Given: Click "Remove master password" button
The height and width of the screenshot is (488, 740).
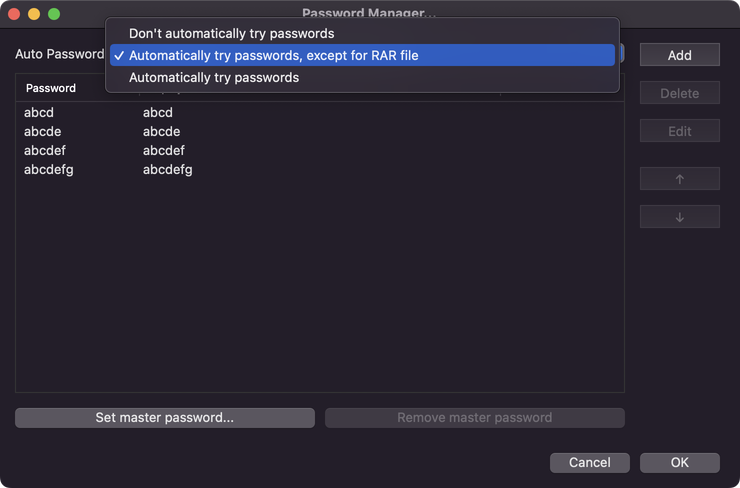Looking at the screenshot, I should click(474, 417).
